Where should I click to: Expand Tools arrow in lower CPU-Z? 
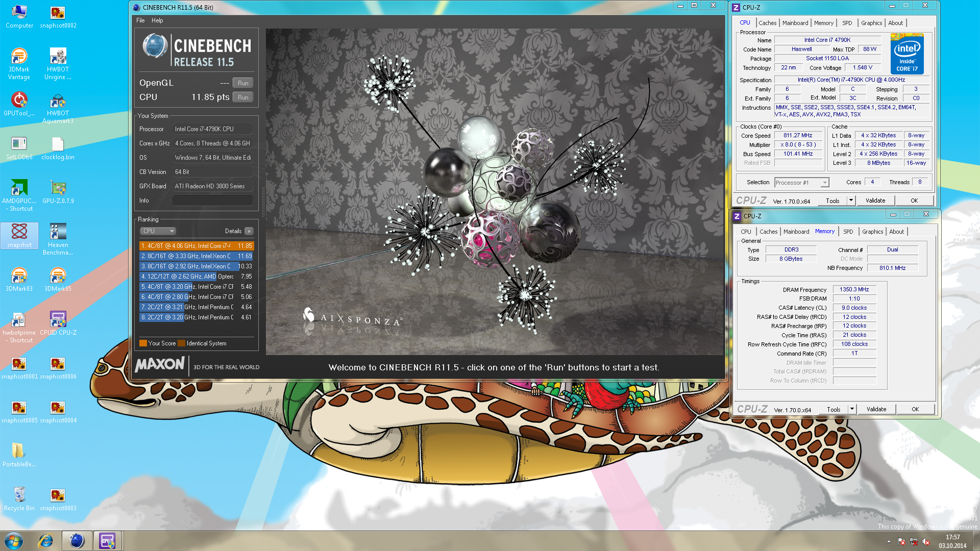852,410
